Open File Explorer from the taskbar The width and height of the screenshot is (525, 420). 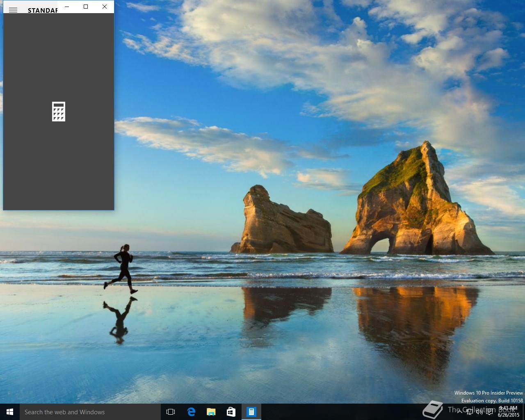click(x=211, y=412)
